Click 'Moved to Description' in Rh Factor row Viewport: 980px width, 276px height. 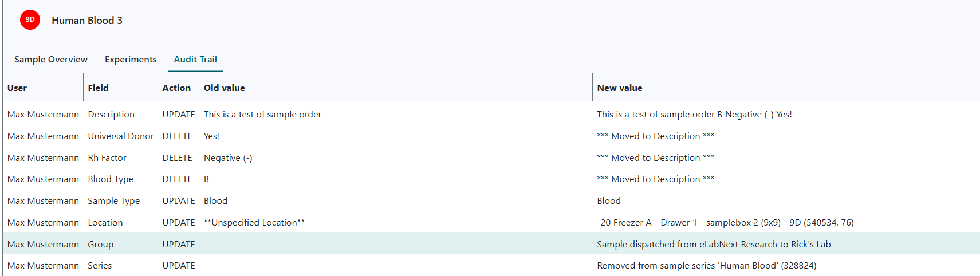coord(656,158)
